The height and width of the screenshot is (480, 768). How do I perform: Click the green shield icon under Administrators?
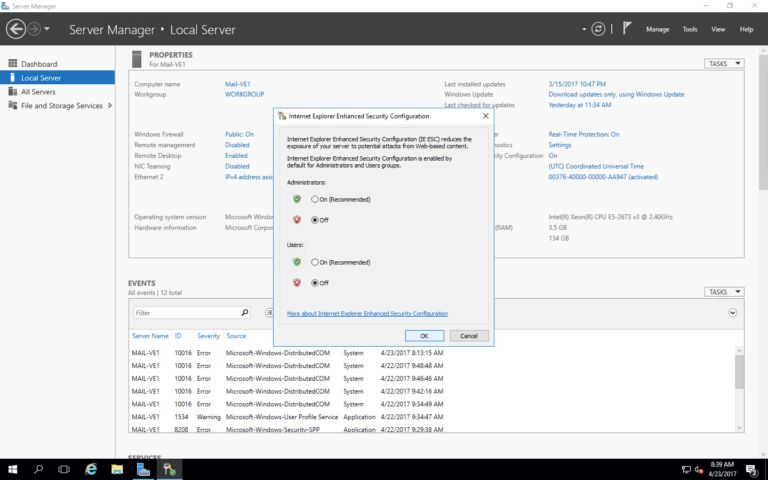(x=297, y=199)
